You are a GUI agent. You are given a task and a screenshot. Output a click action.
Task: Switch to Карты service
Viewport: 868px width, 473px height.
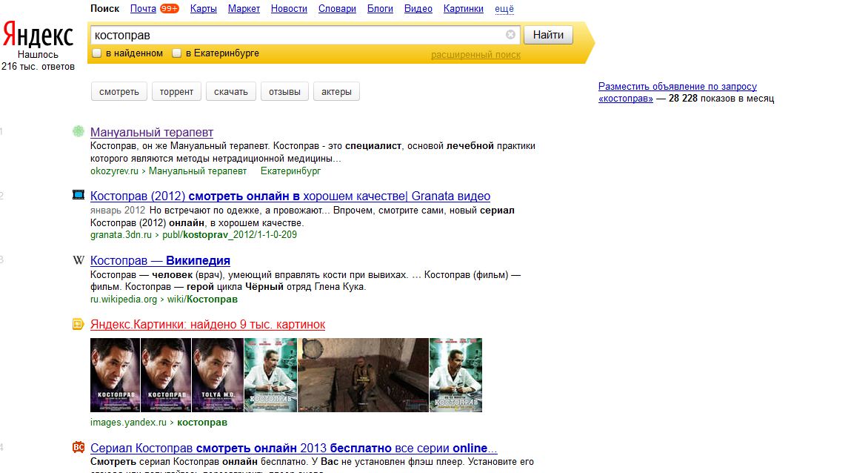(203, 9)
